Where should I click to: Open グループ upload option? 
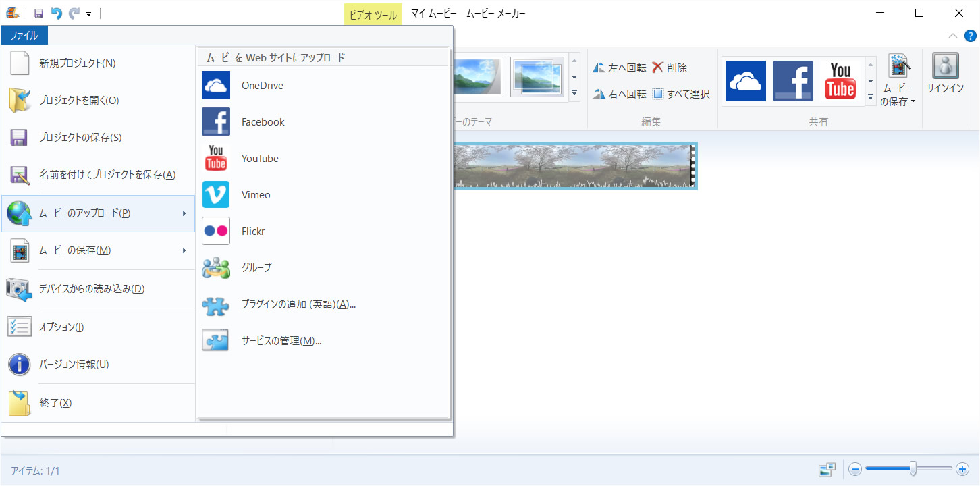pos(256,268)
